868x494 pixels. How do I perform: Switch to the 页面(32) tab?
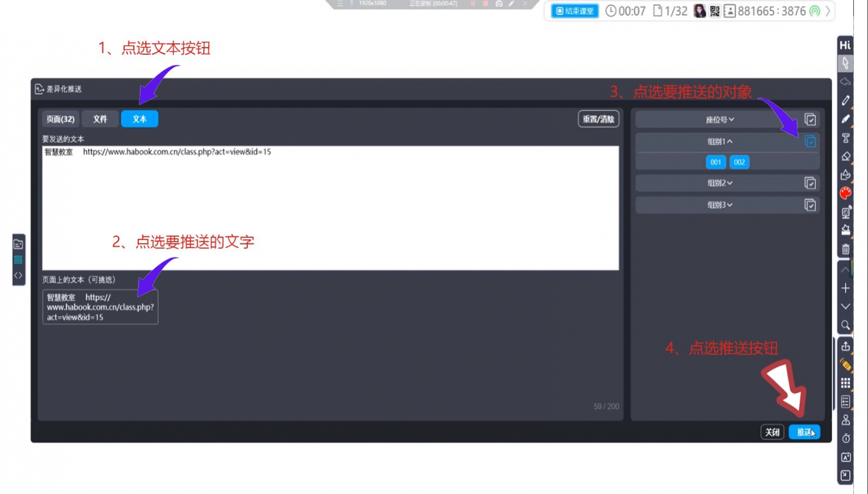pos(60,119)
